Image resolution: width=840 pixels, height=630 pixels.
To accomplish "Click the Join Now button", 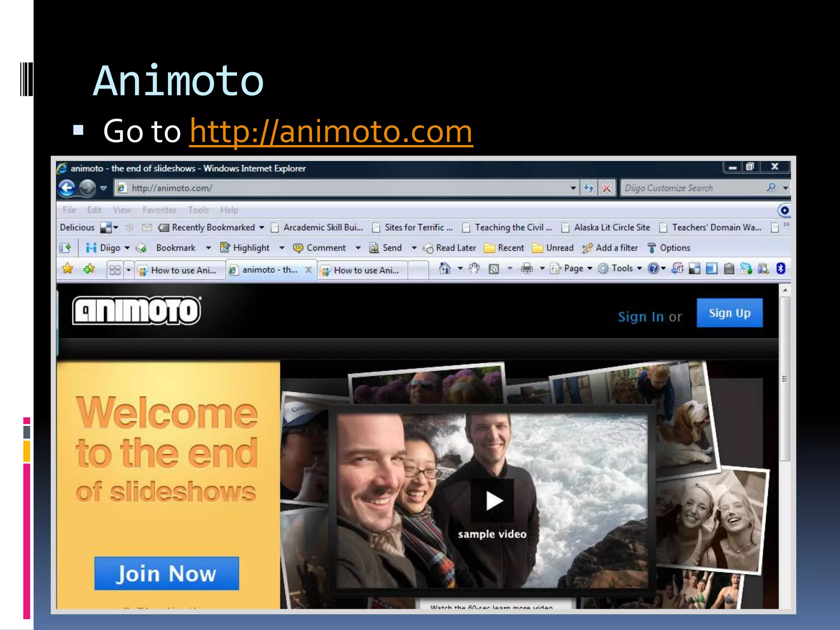I will 167,573.
